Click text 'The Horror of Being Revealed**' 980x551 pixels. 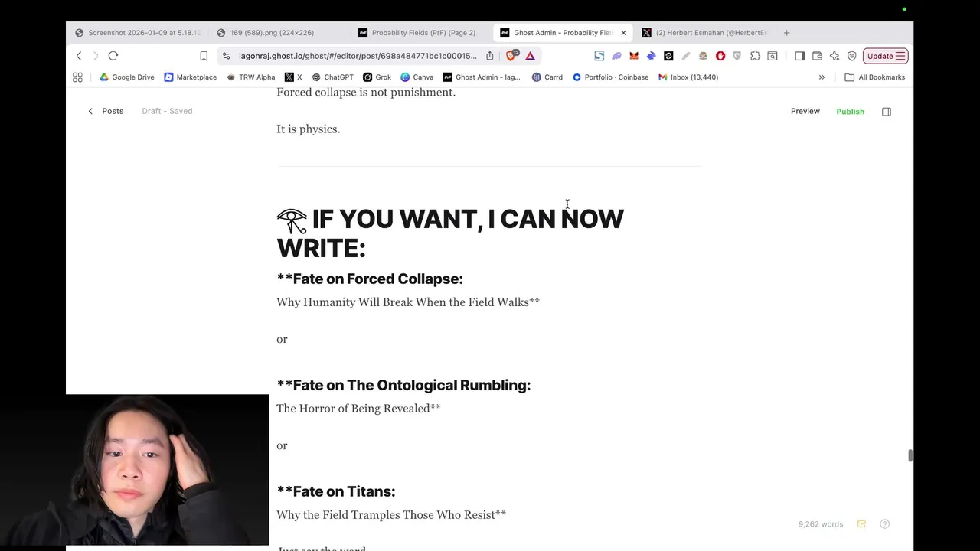click(358, 409)
